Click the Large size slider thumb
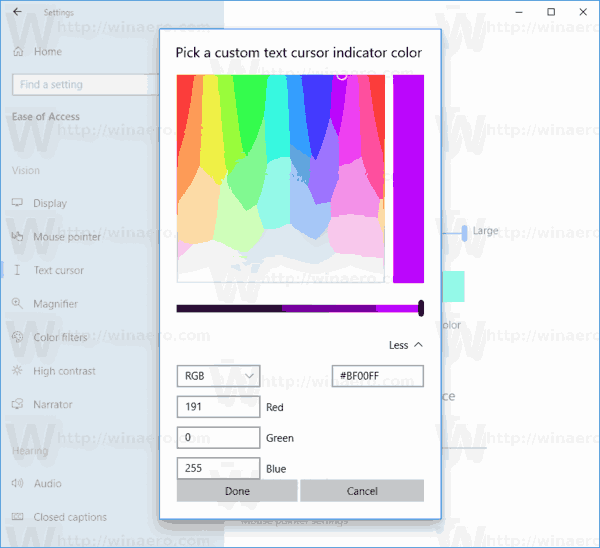The width and height of the screenshot is (600, 548). pos(464,233)
